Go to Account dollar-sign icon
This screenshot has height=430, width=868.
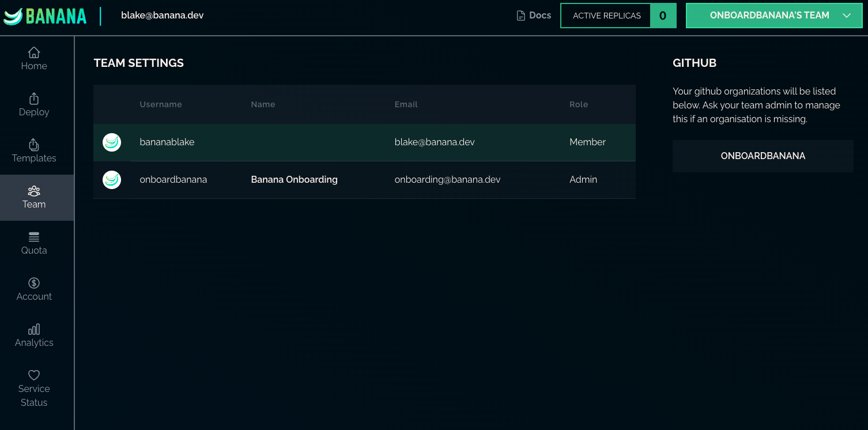tap(34, 283)
